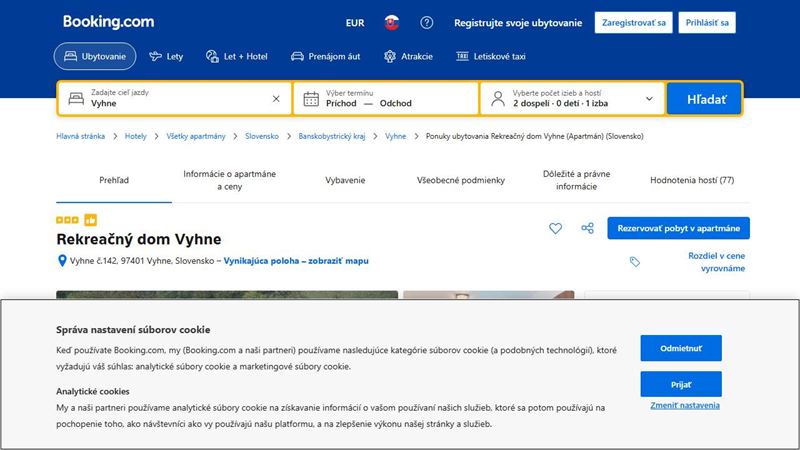The height and width of the screenshot is (450, 800).
Task: Switch to the Vybavenie tab
Action: click(x=345, y=180)
